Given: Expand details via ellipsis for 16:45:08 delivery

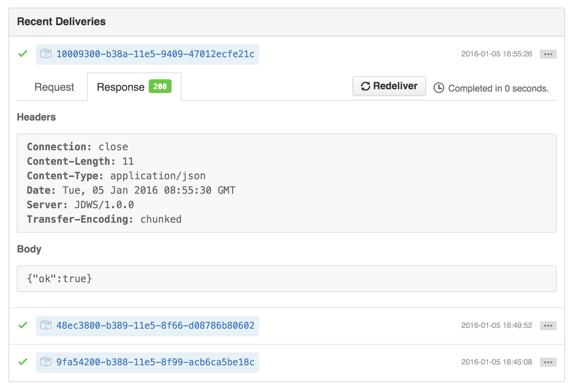Looking at the screenshot, I should click(548, 362).
